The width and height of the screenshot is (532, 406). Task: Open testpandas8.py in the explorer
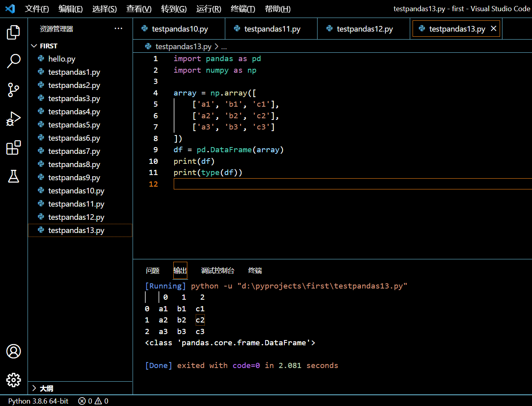click(80, 164)
